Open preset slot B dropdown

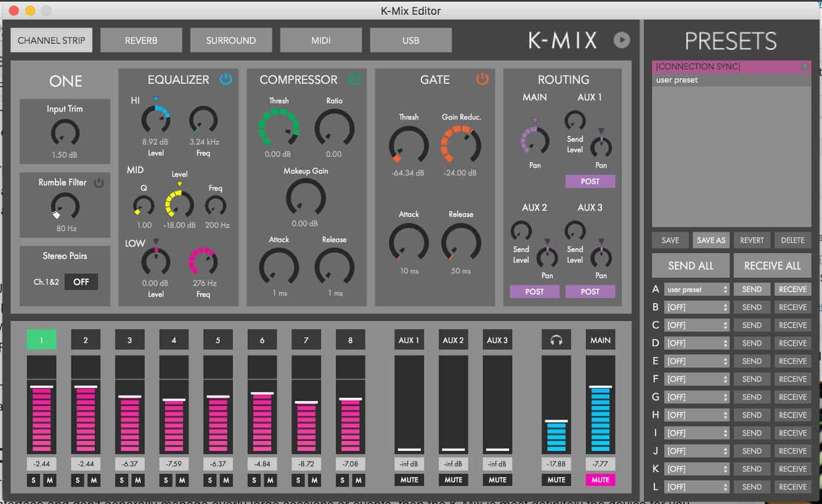click(697, 307)
